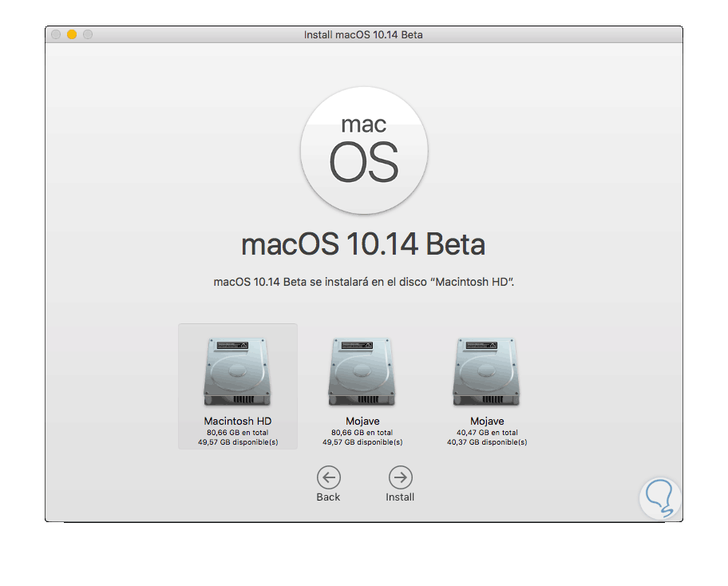Click the Install arrow icon
Screen dimensions: 728x586
click(400, 477)
